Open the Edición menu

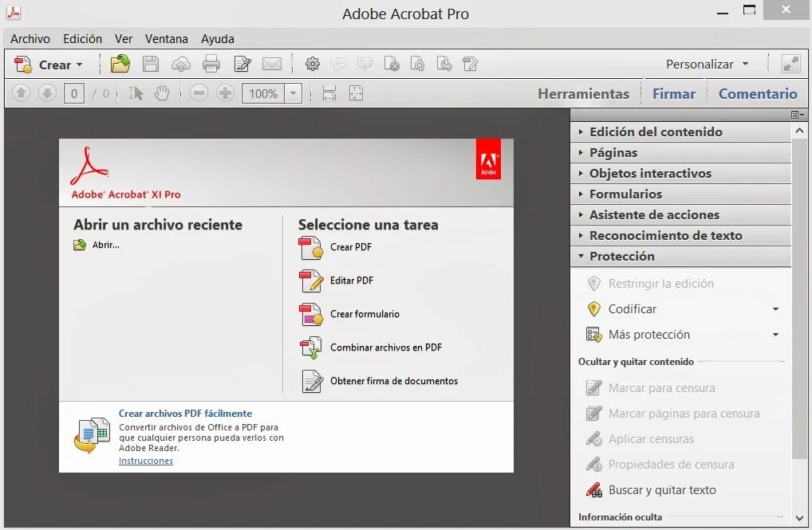pyautogui.click(x=82, y=39)
